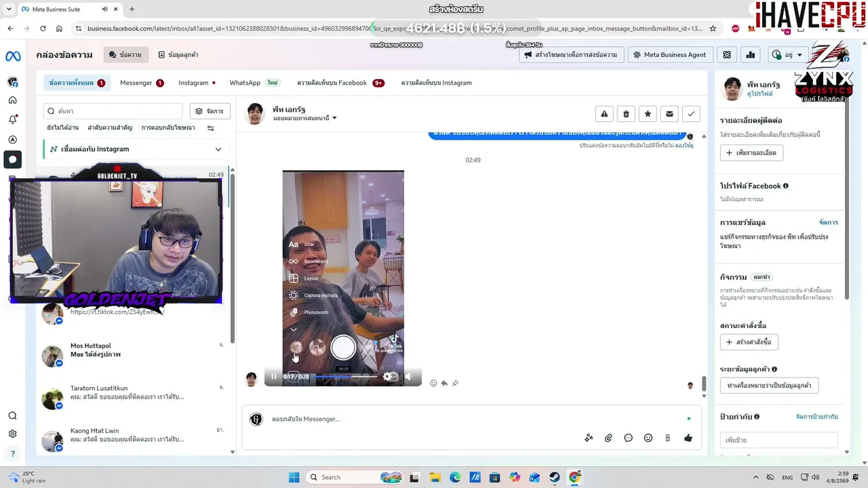Image resolution: width=868 pixels, height=488 pixels.
Task: Open Windows Start menu
Action: (294, 477)
